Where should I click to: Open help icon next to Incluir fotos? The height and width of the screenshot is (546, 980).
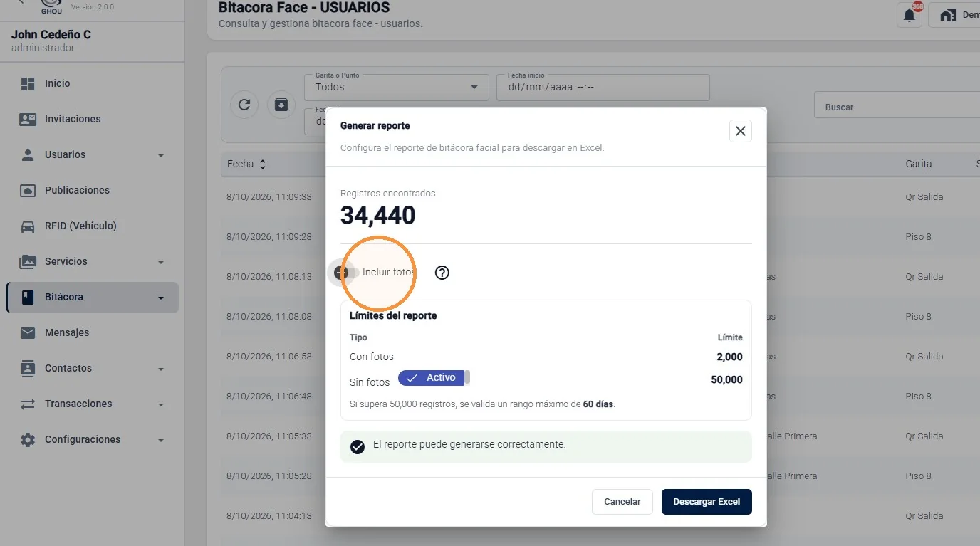click(442, 273)
